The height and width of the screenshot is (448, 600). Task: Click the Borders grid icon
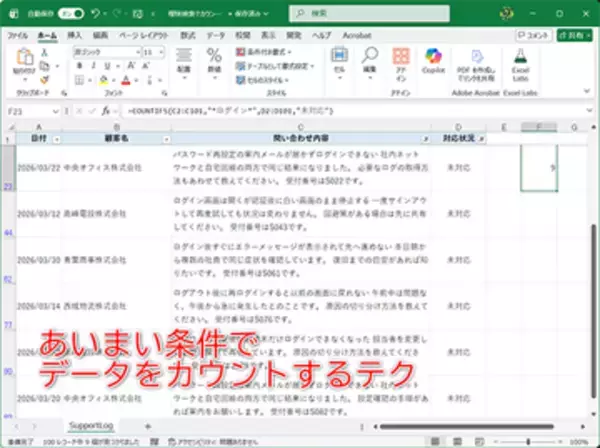79,80
